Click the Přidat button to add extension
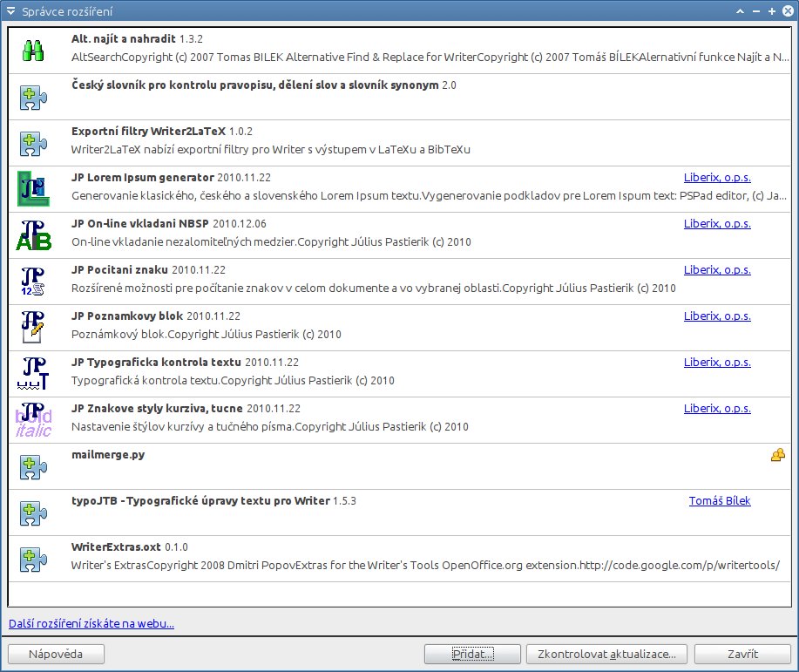 click(472, 655)
